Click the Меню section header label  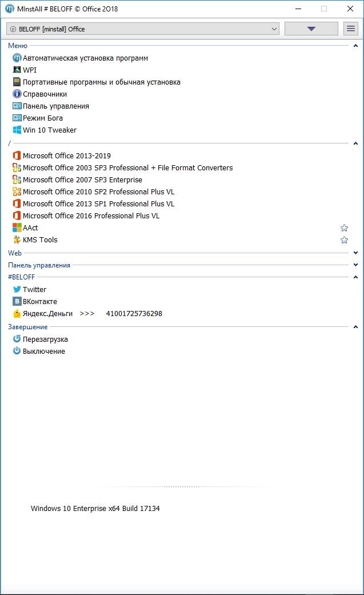click(x=18, y=46)
